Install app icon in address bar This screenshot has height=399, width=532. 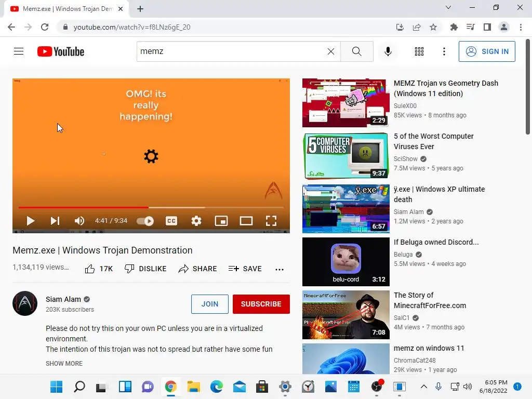[x=400, y=27]
